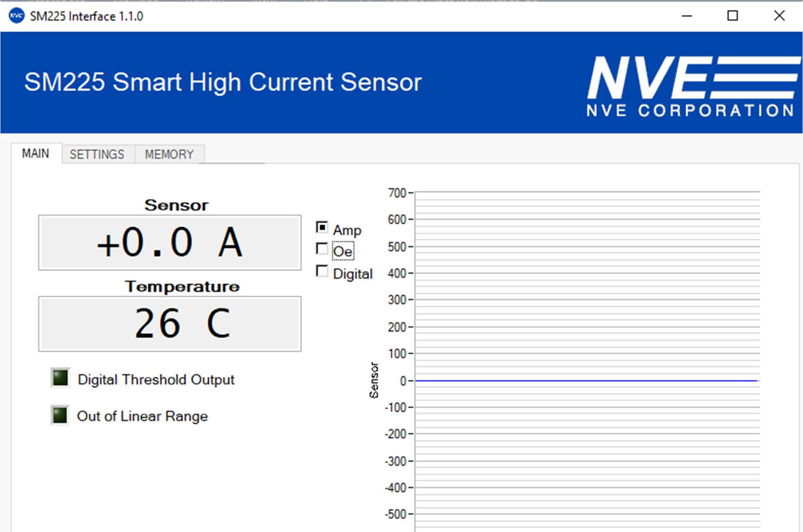The height and width of the screenshot is (532, 803).
Task: Toggle the Digital checkbox
Action: 322,271
